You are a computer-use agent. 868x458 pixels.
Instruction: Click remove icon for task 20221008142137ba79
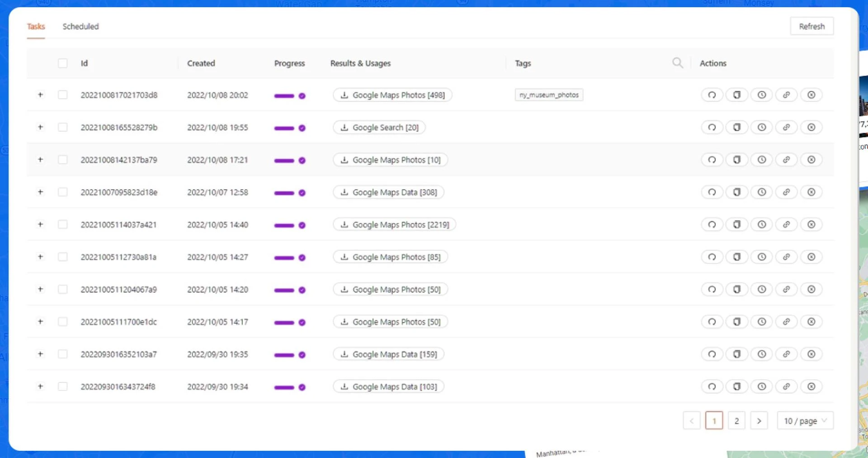coord(811,160)
